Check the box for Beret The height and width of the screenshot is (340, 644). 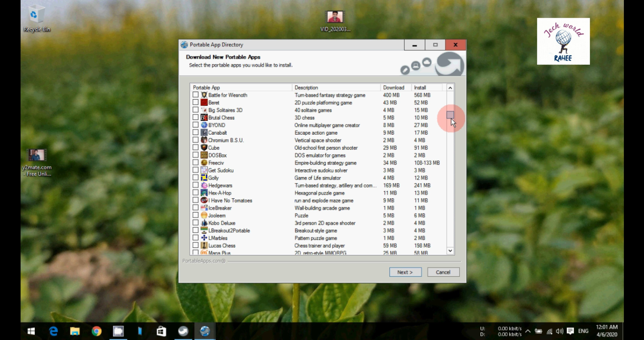click(195, 102)
